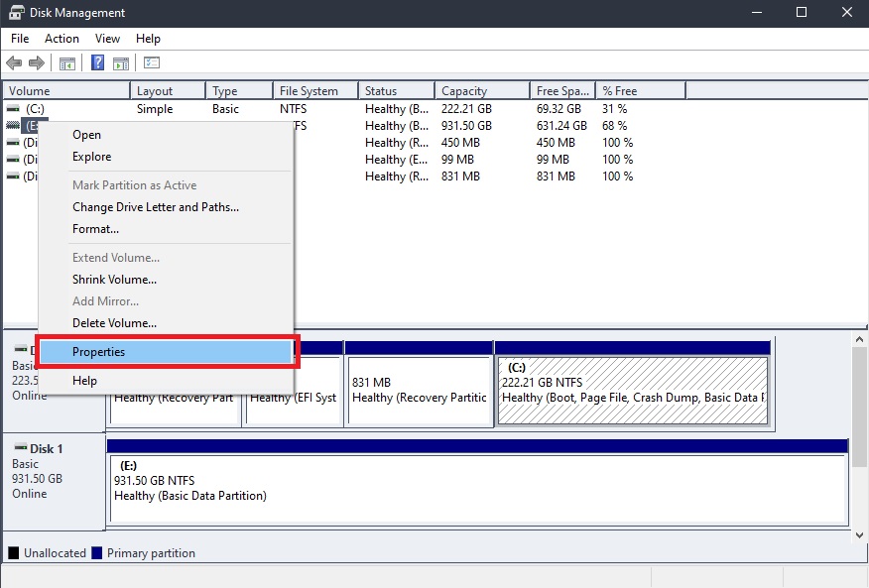The image size is (869, 588).
Task: Open the Action menu in menu bar
Action: click(62, 39)
